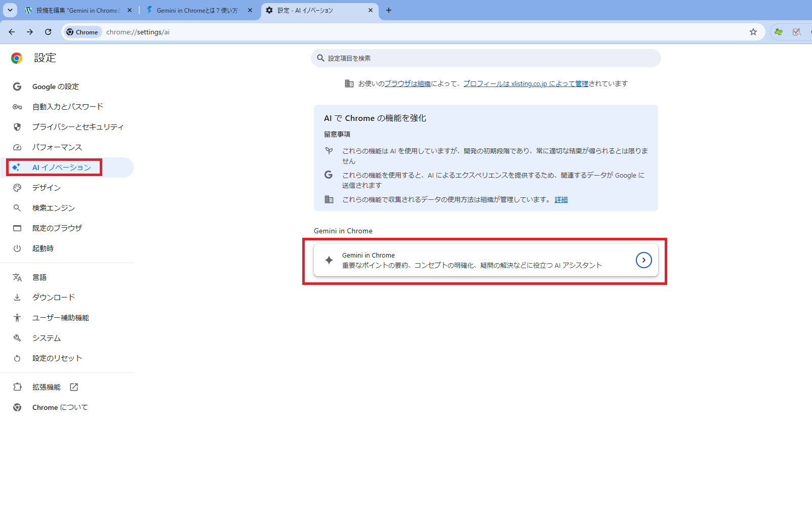Image resolution: width=812 pixels, height=506 pixels.
Task: Click the 詳細 link in AI notice
Action: 561,199
